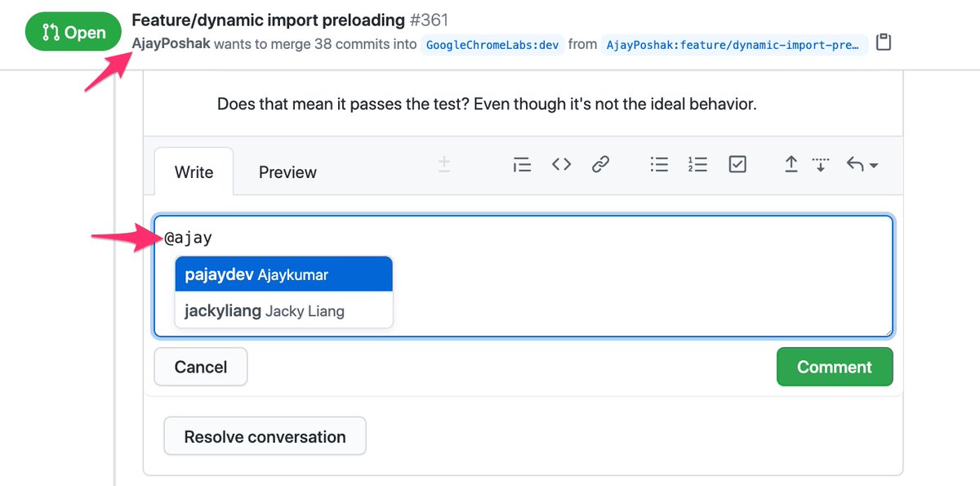Viewport: 980px width, 486px height.
Task: Switch to the Preview tab
Action: pyautogui.click(x=287, y=172)
